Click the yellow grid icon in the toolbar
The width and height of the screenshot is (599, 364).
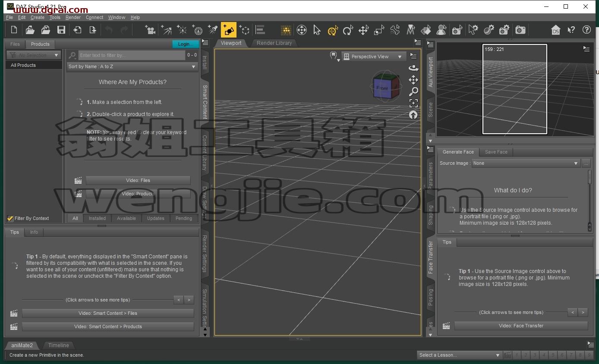pyautogui.click(x=286, y=30)
